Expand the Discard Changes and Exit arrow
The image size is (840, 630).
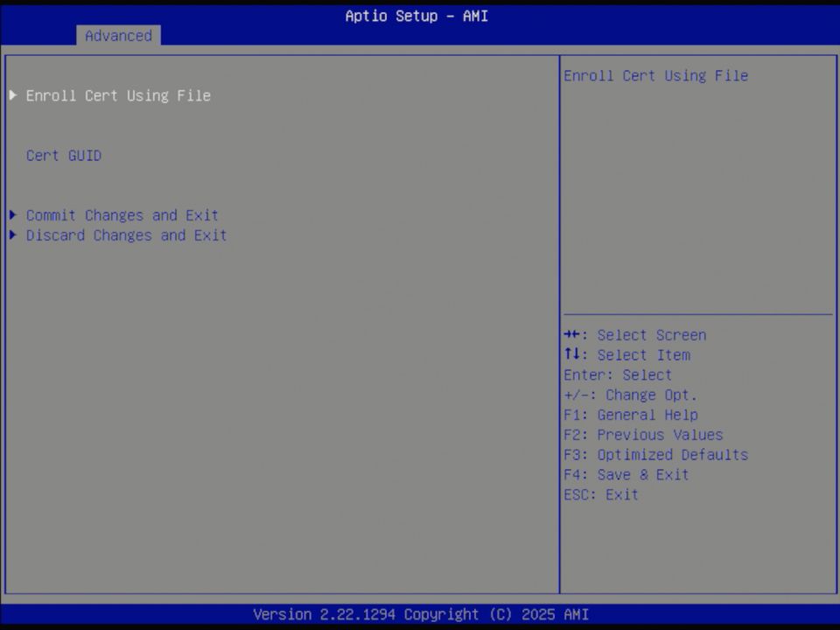point(12,234)
